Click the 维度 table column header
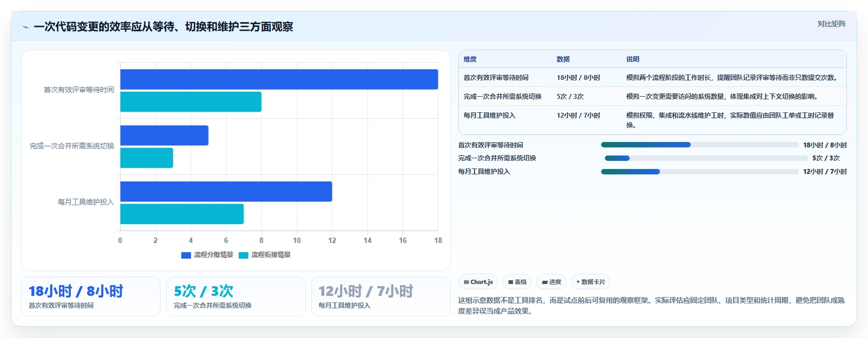This screenshot has height=338, width=868. point(470,59)
